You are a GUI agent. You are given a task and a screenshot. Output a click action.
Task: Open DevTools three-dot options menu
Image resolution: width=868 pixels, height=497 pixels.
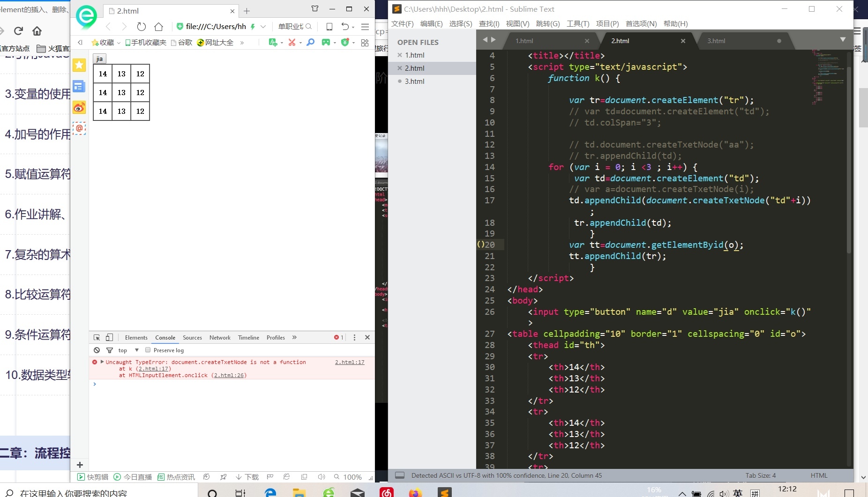point(354,337)
